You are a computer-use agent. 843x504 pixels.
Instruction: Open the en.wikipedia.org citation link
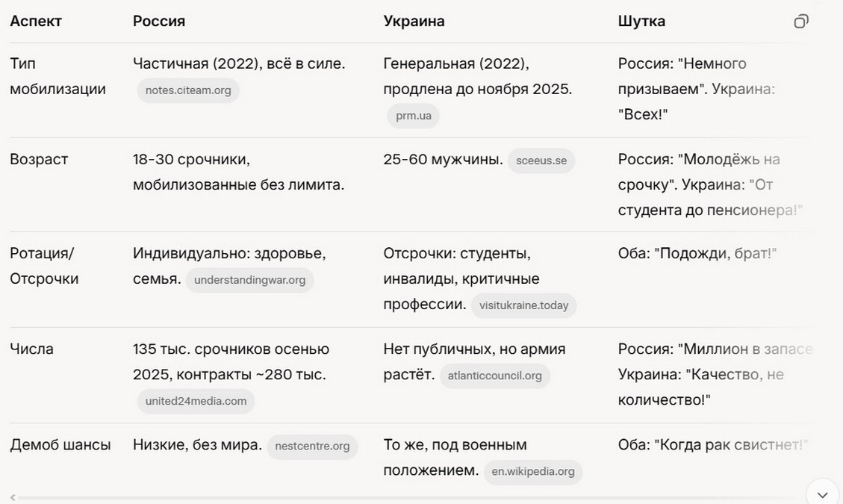(533, 472)
